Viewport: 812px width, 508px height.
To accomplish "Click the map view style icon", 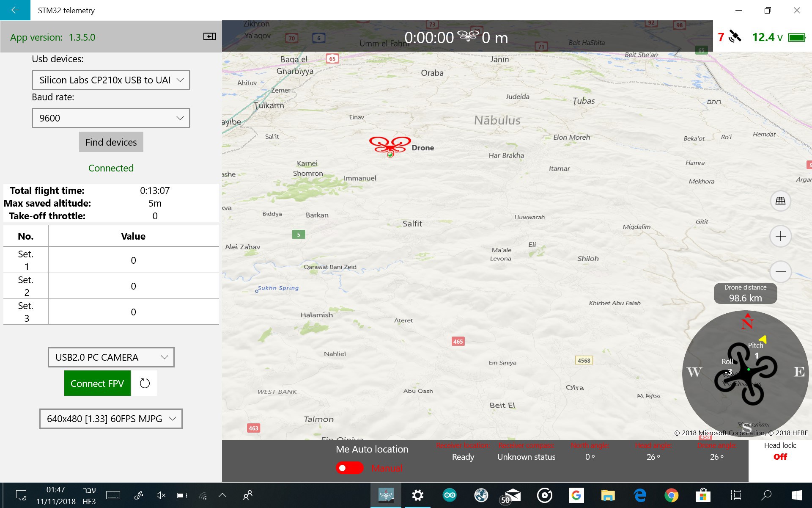I will 781,201.
